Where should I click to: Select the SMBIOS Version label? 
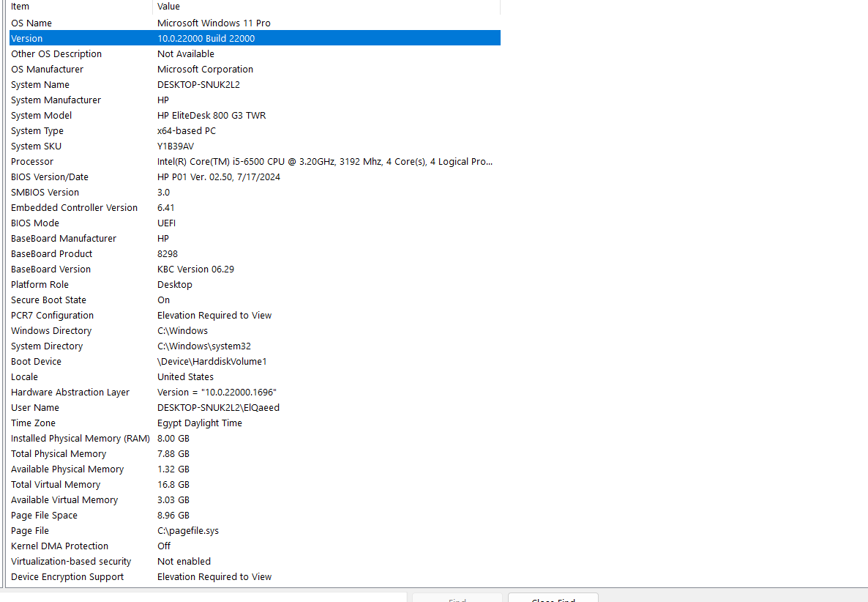tap(45, 193)
